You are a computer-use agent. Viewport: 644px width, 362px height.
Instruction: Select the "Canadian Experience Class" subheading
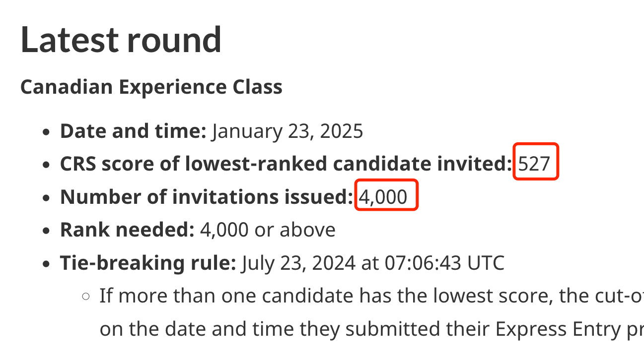click(151, 87)
